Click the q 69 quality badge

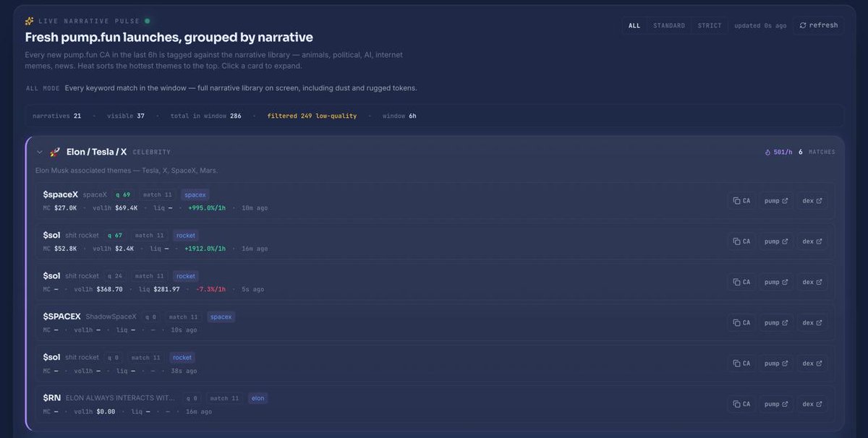pyautogui.click(x=123, y=194)
